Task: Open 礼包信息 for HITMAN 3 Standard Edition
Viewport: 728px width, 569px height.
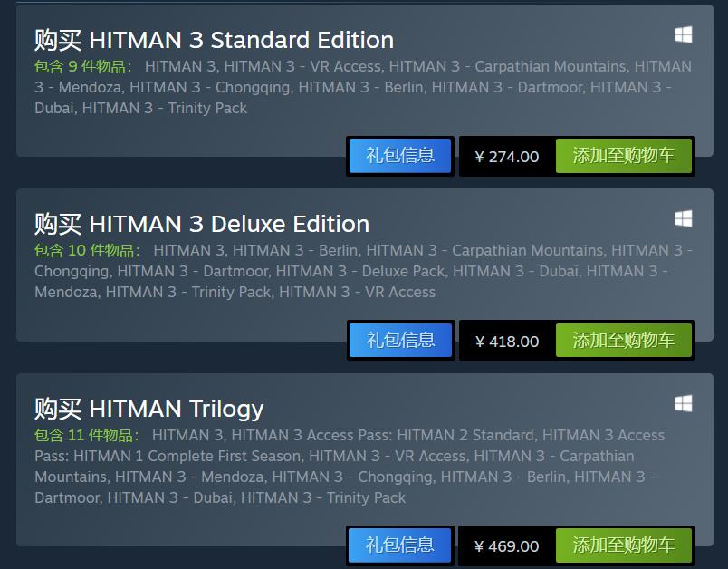Action: coord(400,156)
